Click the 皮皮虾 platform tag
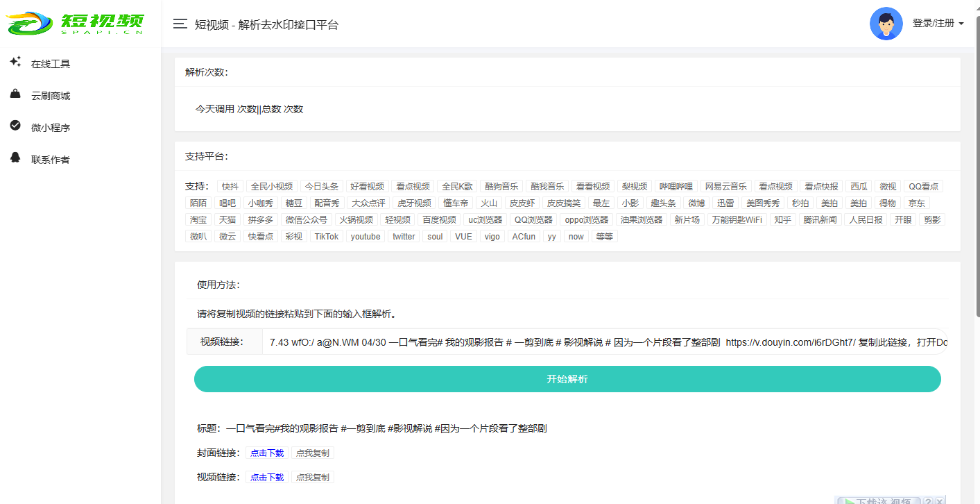Screen dimensions: 980x504 pos(522,203)
